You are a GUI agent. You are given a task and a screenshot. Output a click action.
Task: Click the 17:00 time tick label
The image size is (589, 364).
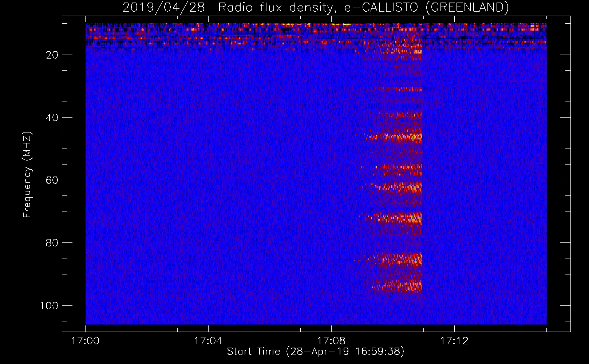coord(85,341)
